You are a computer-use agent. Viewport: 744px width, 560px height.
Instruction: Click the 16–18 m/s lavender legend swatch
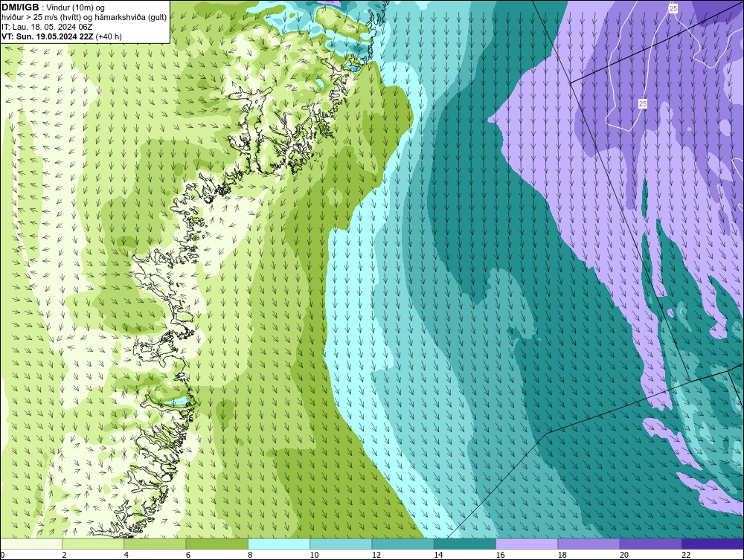click(527, 544)
